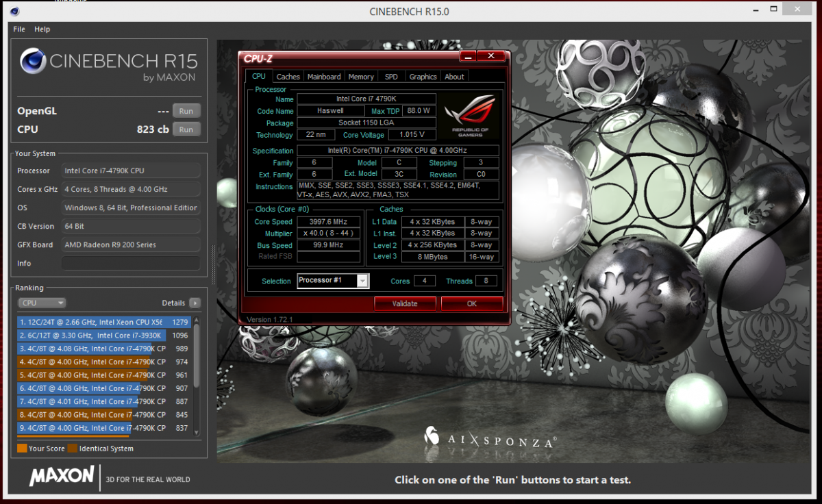This screenshot has width=822, height=504.
Task: Click the Details arrow button in Ranking
Action: pos(195,303)
